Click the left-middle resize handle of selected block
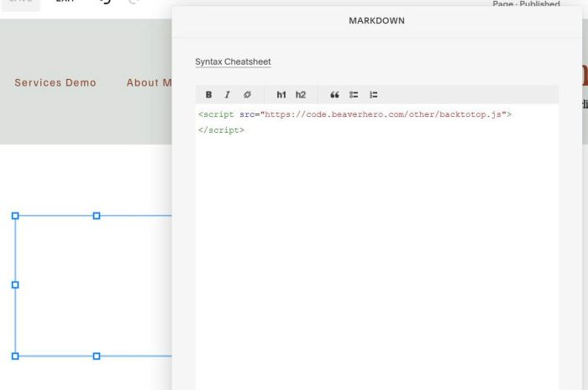Viewport: 588px width, 390px height. [15, 285]
